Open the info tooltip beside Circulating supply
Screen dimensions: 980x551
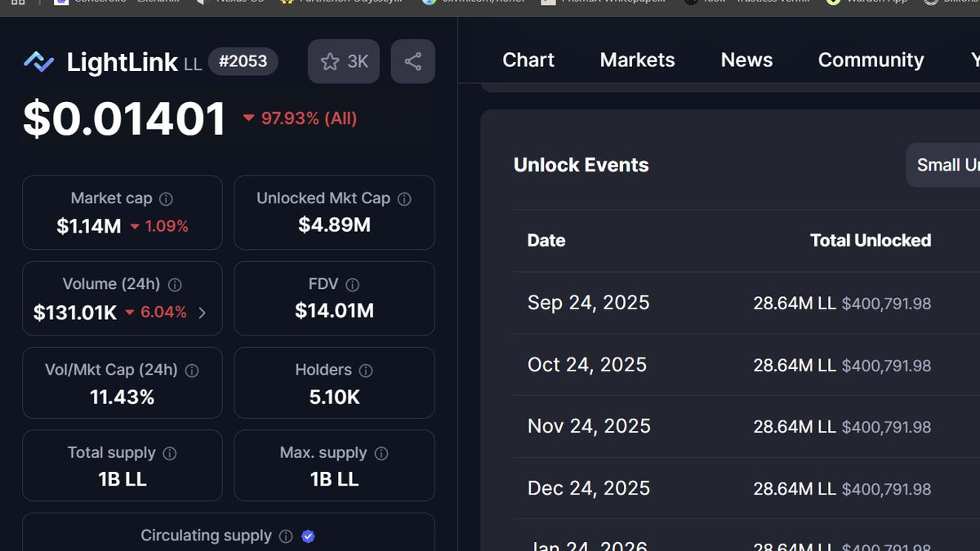point(286,536)
